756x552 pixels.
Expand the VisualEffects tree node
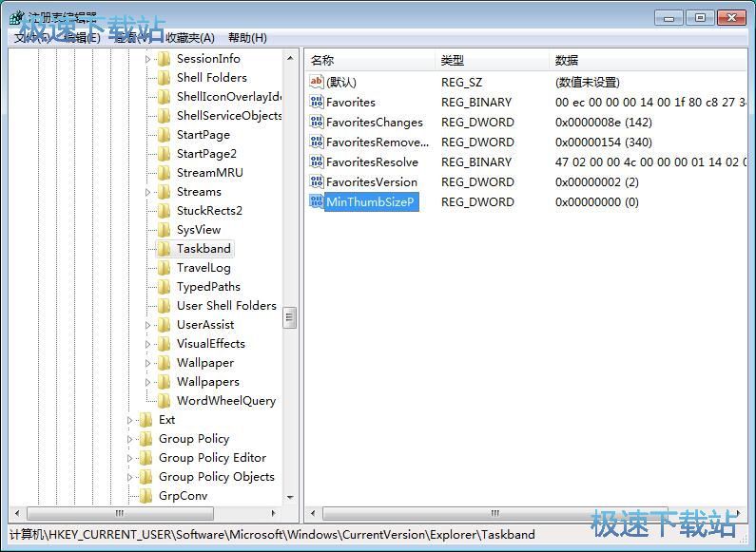(148, 344)
